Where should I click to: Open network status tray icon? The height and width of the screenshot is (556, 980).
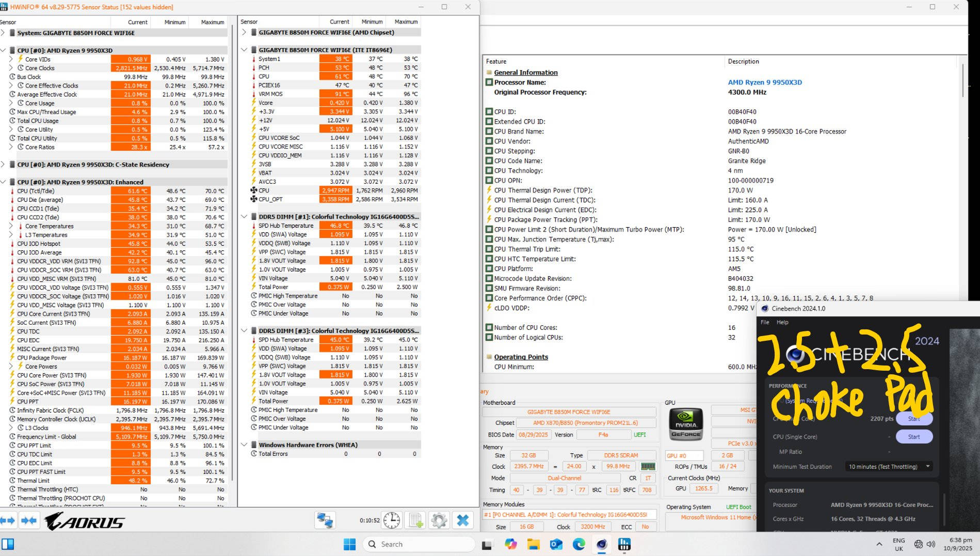coord(918,544)
